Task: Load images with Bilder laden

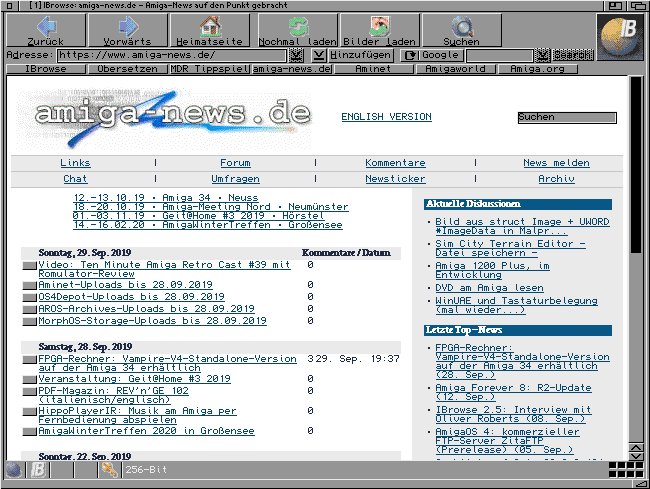Action: tap(379, 30)
